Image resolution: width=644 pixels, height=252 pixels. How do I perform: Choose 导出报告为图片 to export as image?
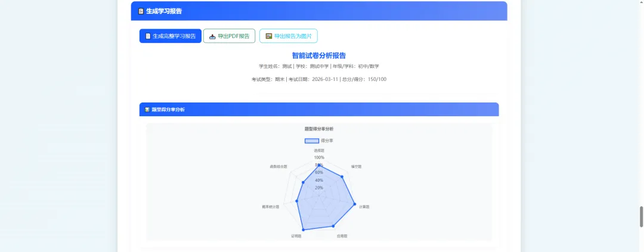coord(289,36)
